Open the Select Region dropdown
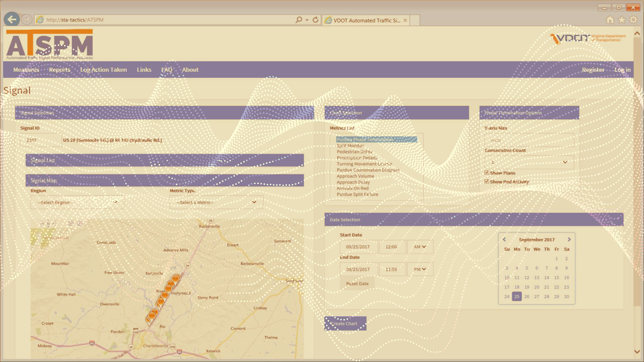The height and width of the screenshot is (362, 644). (x=77, y=202)
